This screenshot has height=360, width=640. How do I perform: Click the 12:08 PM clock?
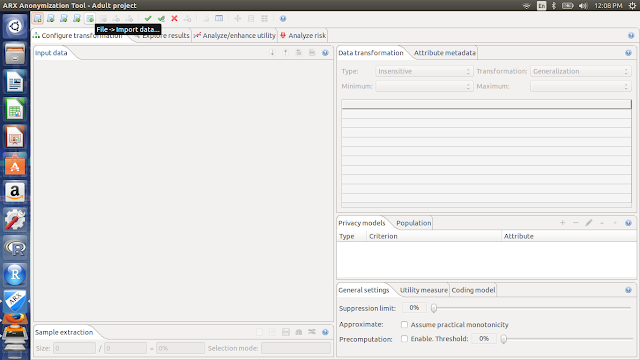[608, 5]
